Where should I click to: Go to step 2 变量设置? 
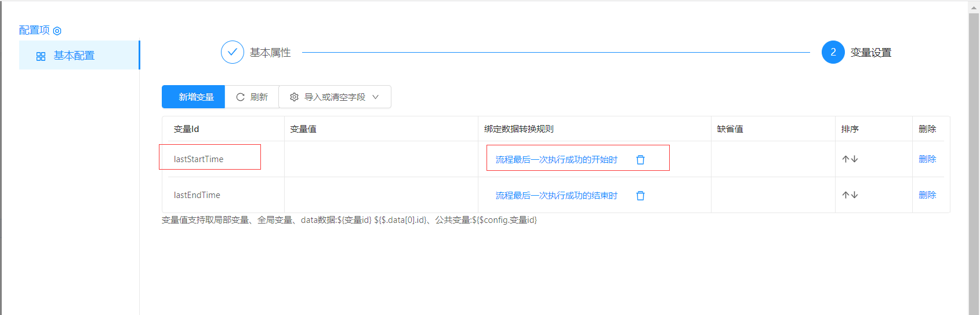[x=833, y=52]
